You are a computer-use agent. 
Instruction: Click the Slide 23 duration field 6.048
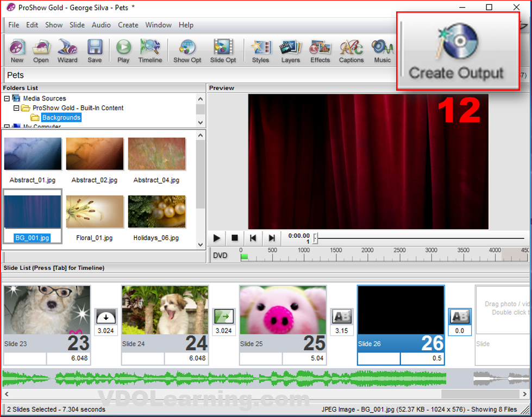(x=68, y=358)
